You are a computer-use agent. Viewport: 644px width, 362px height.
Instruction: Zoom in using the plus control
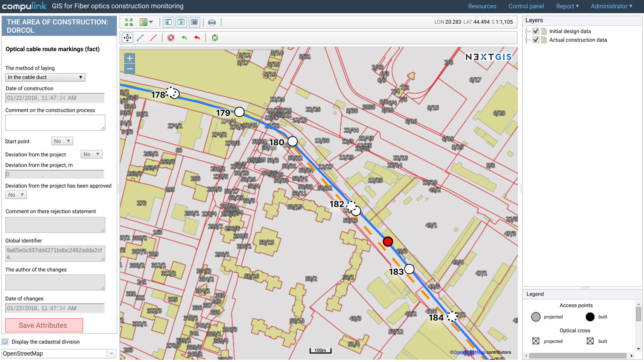point(129,58)
